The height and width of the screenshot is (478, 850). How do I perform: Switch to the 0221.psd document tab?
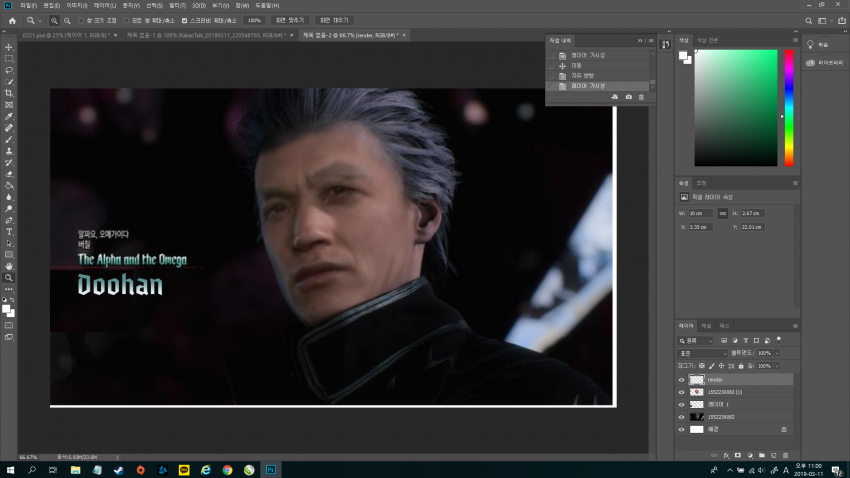pos(65,35)
